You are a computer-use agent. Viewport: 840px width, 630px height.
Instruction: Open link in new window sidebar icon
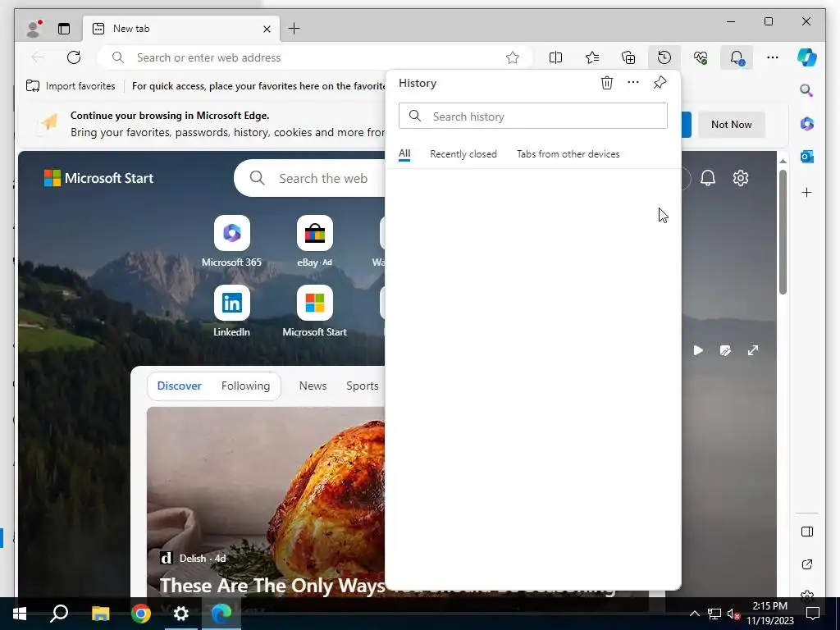click(807, 564)
